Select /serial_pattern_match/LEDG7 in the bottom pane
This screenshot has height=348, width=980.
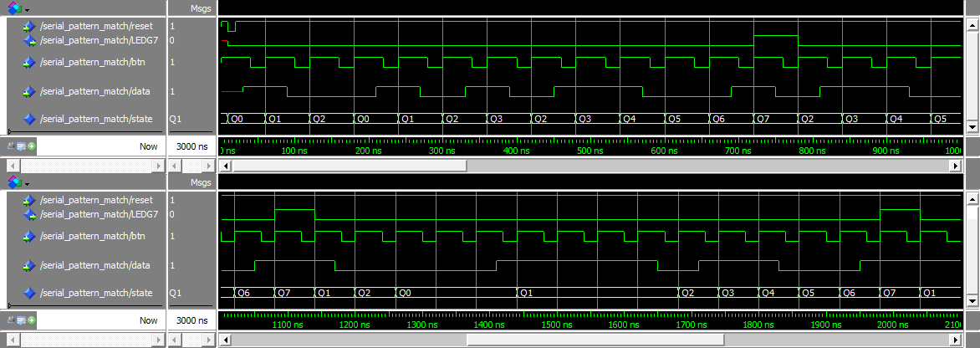pos(96,214)
